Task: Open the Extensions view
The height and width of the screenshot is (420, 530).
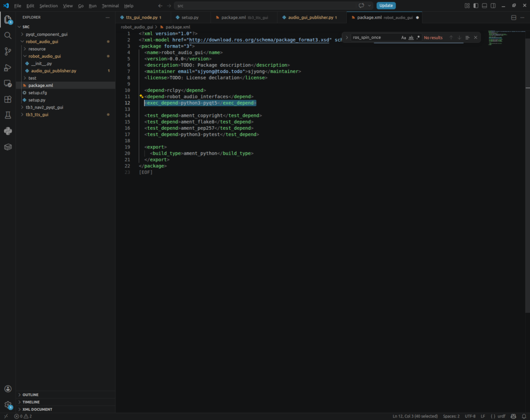Action: click(x=8, y=99)
